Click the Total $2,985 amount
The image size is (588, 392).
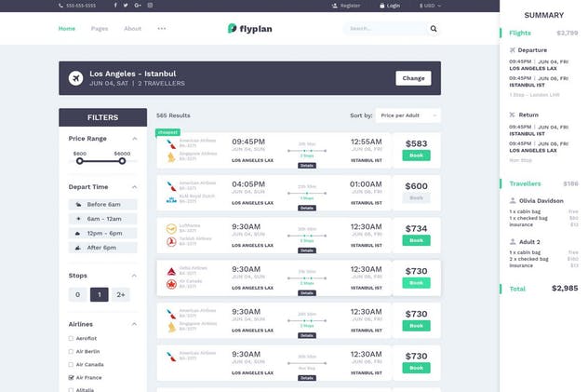coord(565,288)
